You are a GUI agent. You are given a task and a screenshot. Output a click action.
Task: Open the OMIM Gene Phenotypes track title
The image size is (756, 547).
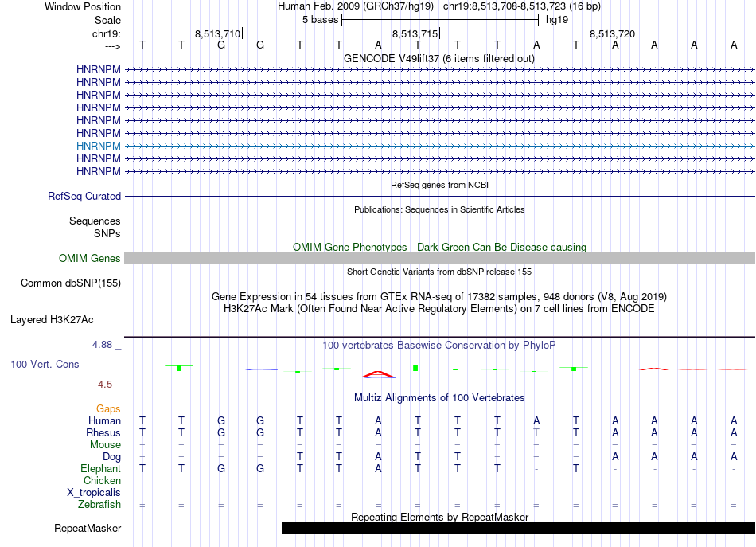pos(439,247)
